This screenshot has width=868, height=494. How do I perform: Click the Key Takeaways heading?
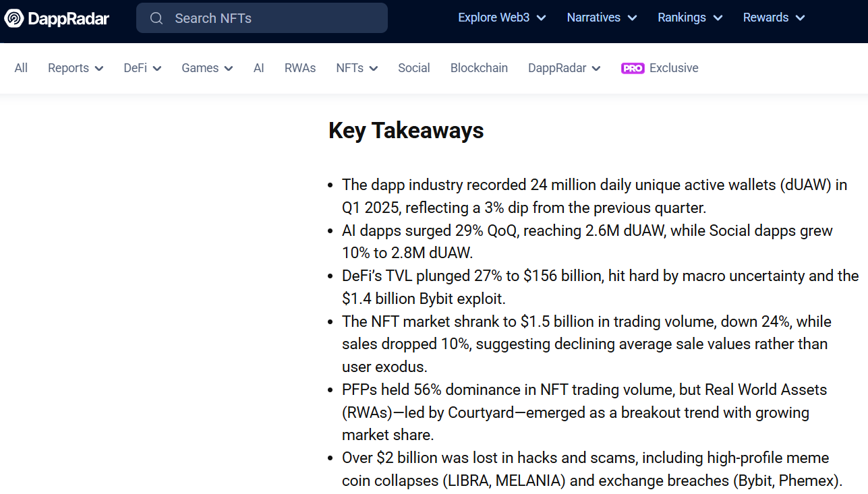(x=406, y=130)
